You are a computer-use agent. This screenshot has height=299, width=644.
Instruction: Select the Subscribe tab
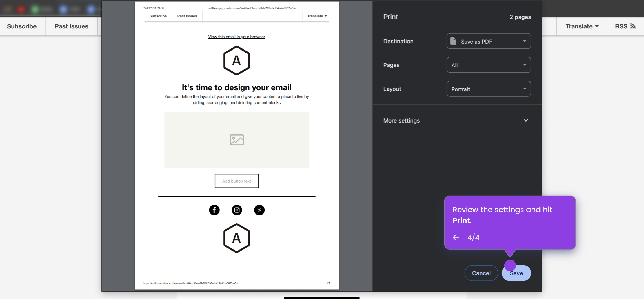pos(22,26)
